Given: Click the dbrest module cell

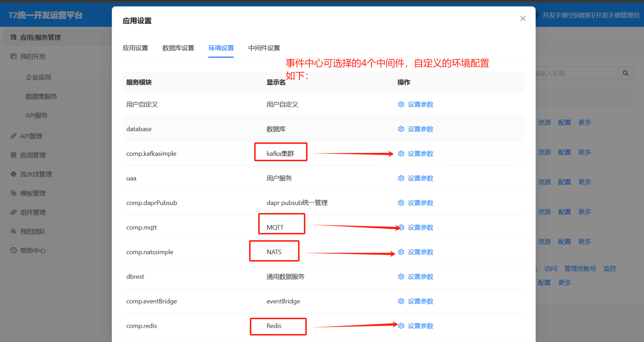Looking at the screenshot, I should tap(135, 277).
